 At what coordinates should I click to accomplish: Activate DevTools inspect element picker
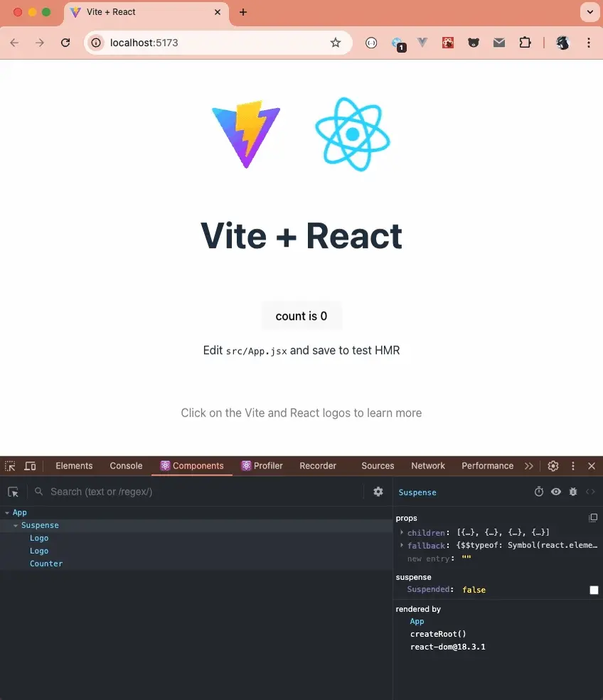click(x=10, y=466)
